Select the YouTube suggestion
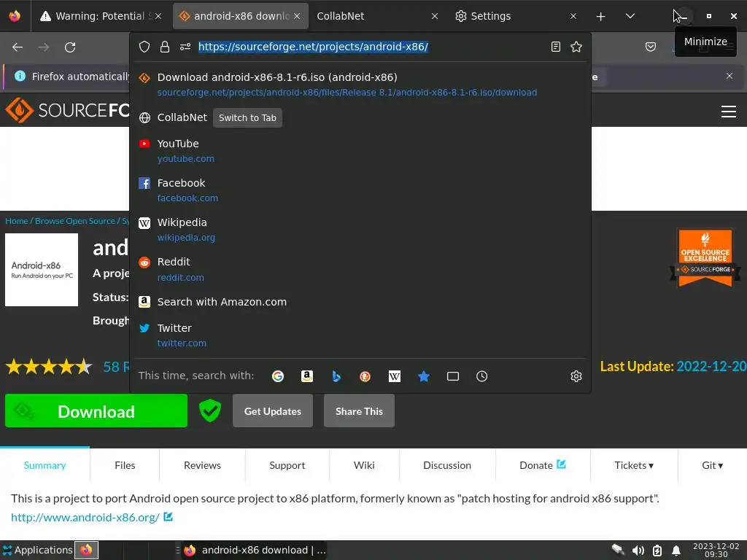Viewport: 747px width, 560px height. point(360,150)
